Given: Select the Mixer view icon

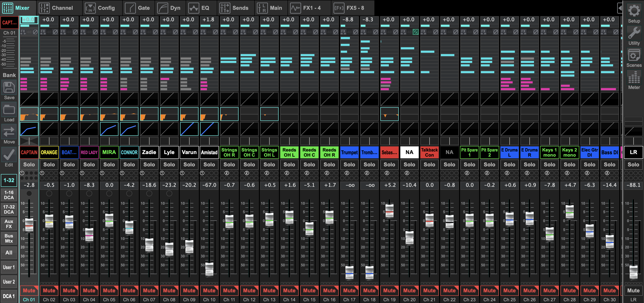Looking at the screenshot, I should click(7, 8).
